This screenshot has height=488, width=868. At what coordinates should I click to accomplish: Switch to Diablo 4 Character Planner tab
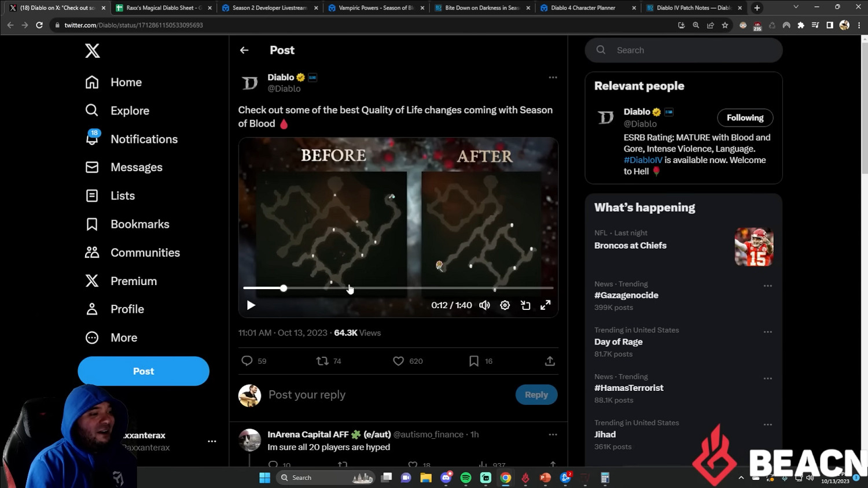[583, 8]
